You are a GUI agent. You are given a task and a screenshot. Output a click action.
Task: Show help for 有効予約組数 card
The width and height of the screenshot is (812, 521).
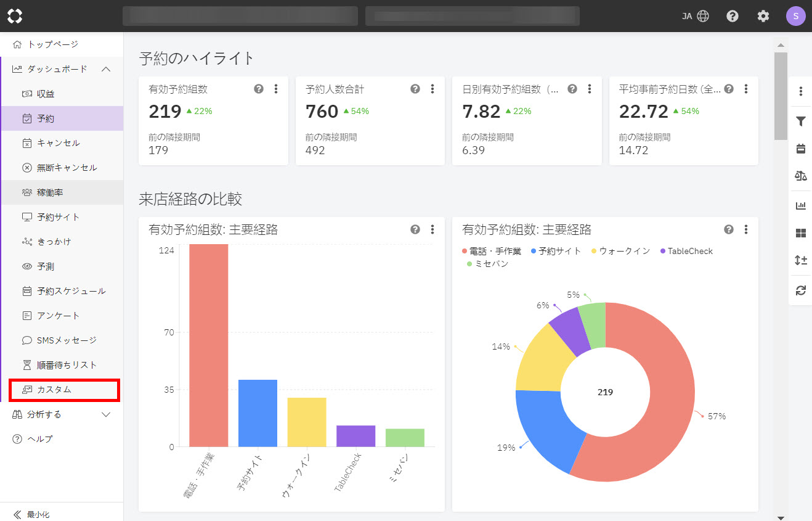pyautogui.click(x=259, y=89)
